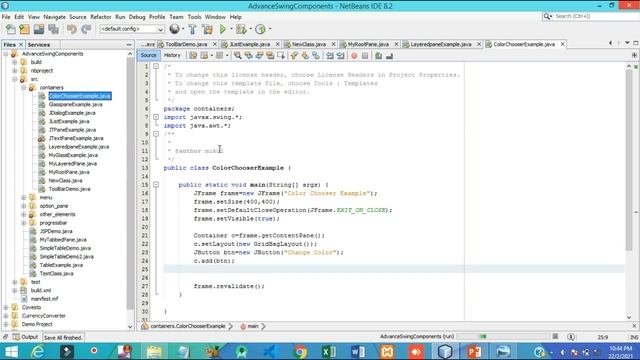Screen dimensions: 640x360
Task: Select JTextPaneExample.java in the tree
Action: pyautogui.click(x=76, y=138)
